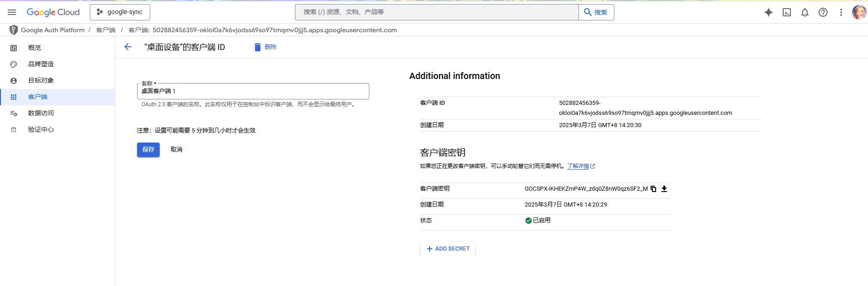
Task: Copy the client secret to clipboard
Action: (x=653, y=189)
